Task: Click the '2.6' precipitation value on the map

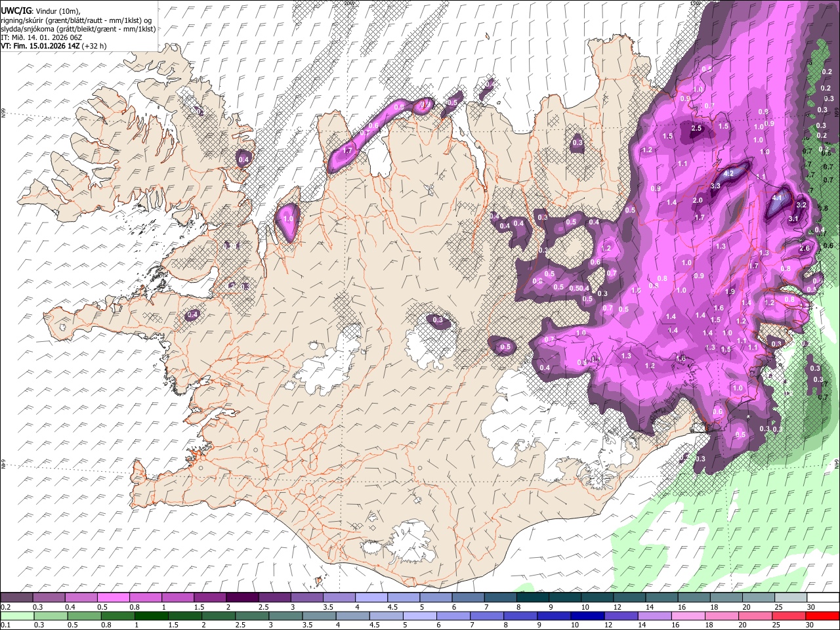Action: [x=805, y=248]
